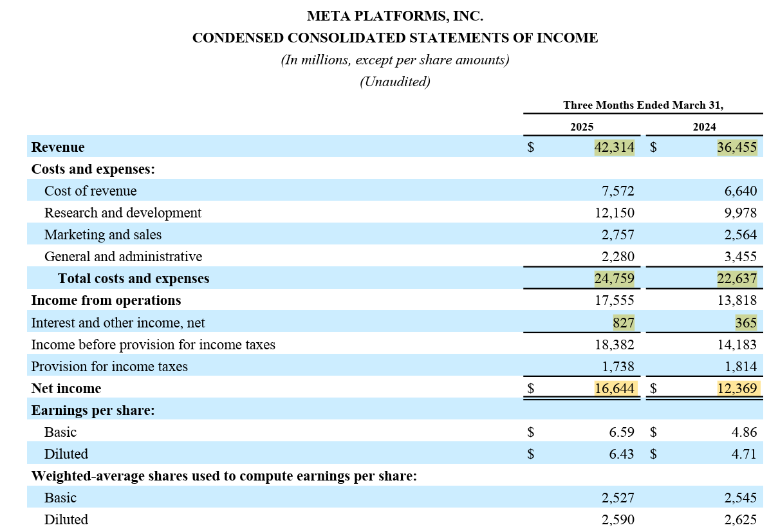Click highlighted interest income value 827
769x532 pixels.
point(624,323)
